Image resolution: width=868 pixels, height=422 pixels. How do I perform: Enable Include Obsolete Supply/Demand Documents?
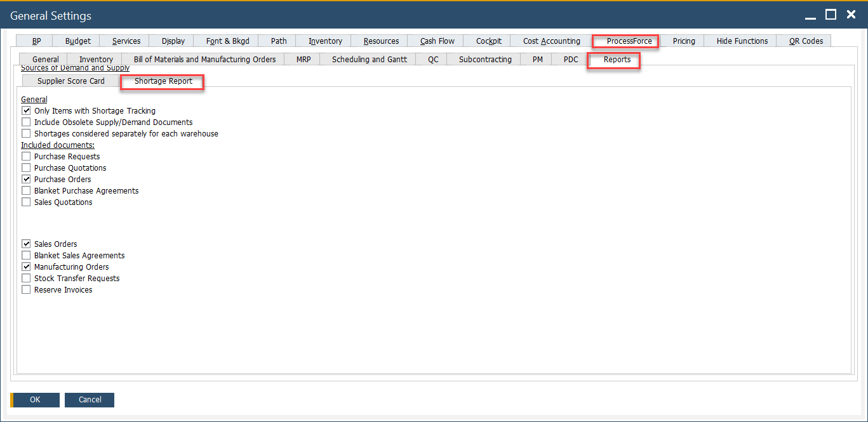[26, 122]
